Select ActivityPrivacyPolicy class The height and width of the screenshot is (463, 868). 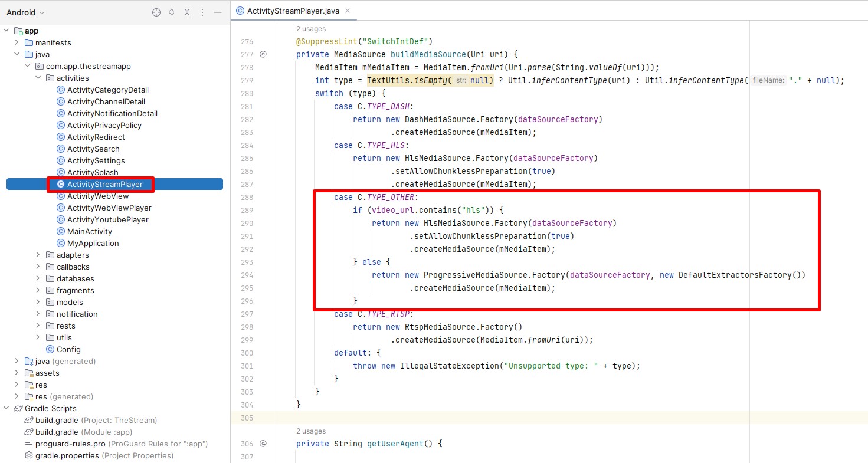click(x=104, y=125)
